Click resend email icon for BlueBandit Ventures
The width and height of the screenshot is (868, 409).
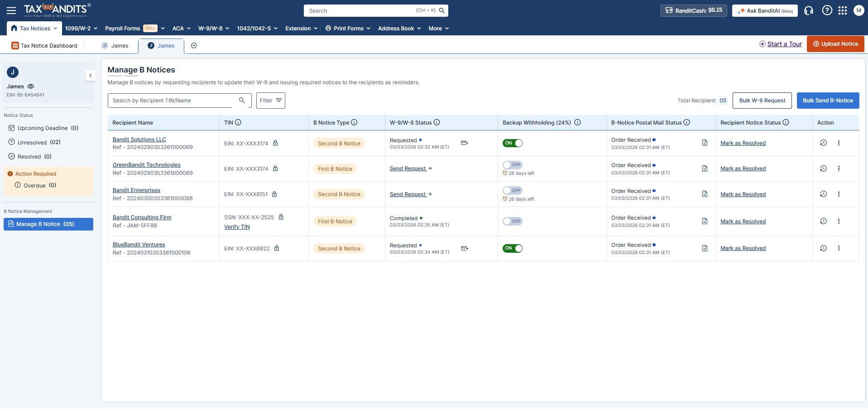465,248
